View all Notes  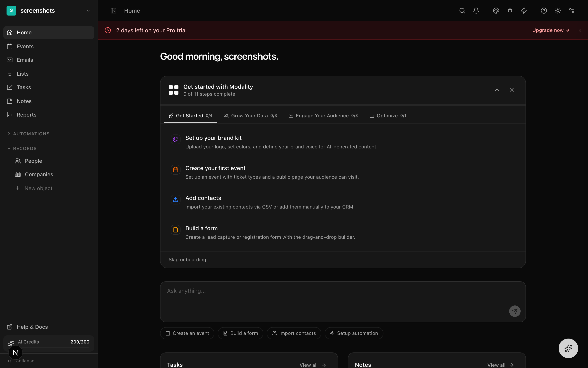click(501, 365)
